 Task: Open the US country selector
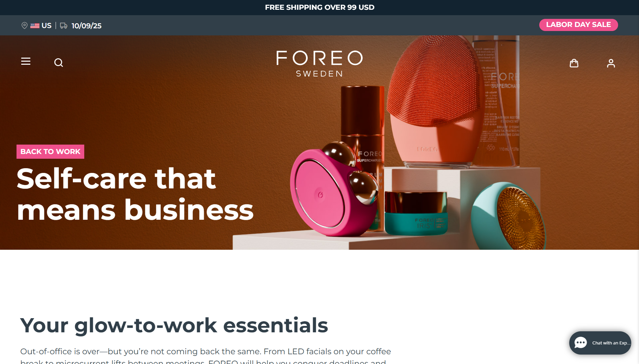(41, 26)
